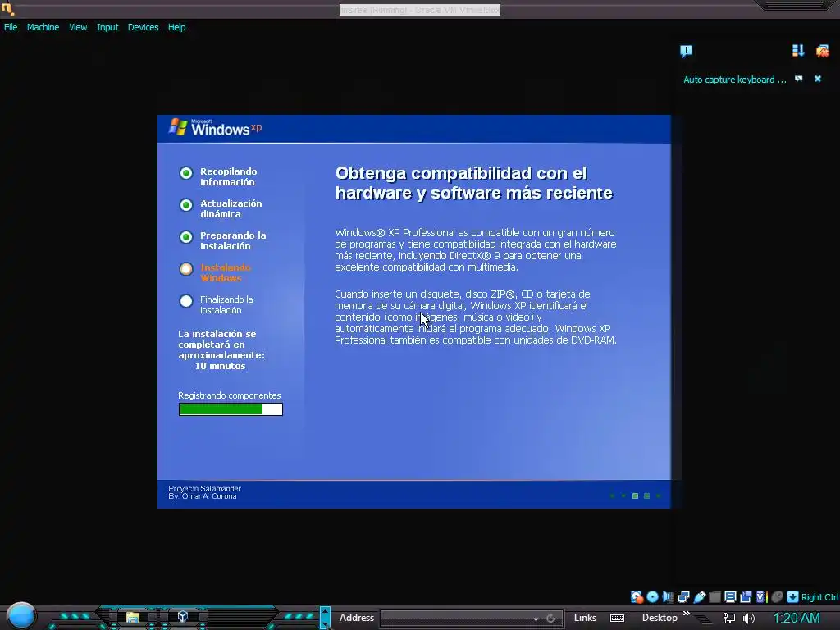Open the Devices menu
Image resolution: width=840 pixels, height=630 pixels.
click(143, 27)
